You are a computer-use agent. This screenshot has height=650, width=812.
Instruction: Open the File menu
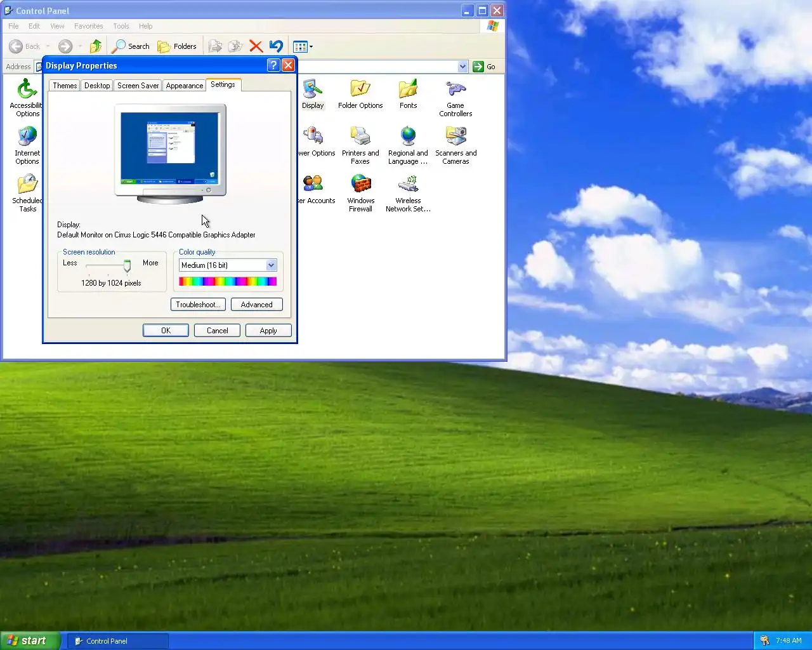[13, 26]
